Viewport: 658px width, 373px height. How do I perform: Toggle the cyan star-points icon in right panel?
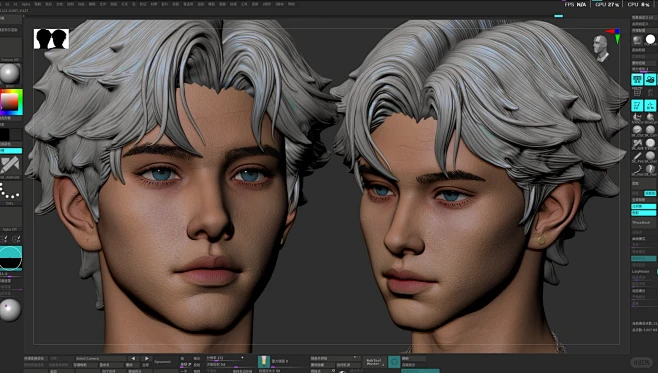tap(650, 105)
